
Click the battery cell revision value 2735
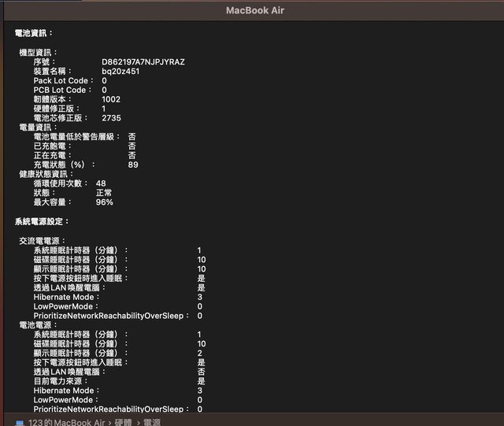[112, 118]
